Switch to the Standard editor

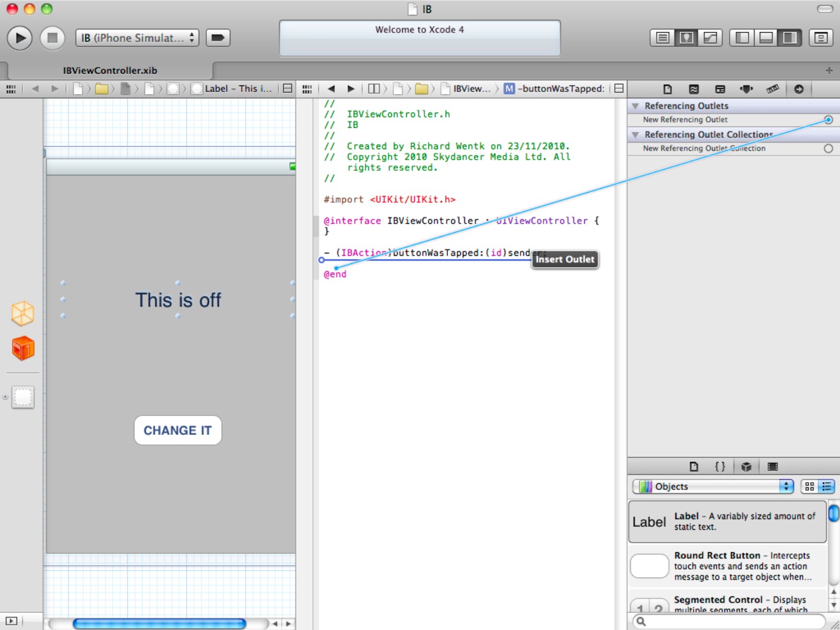(663, 38)
